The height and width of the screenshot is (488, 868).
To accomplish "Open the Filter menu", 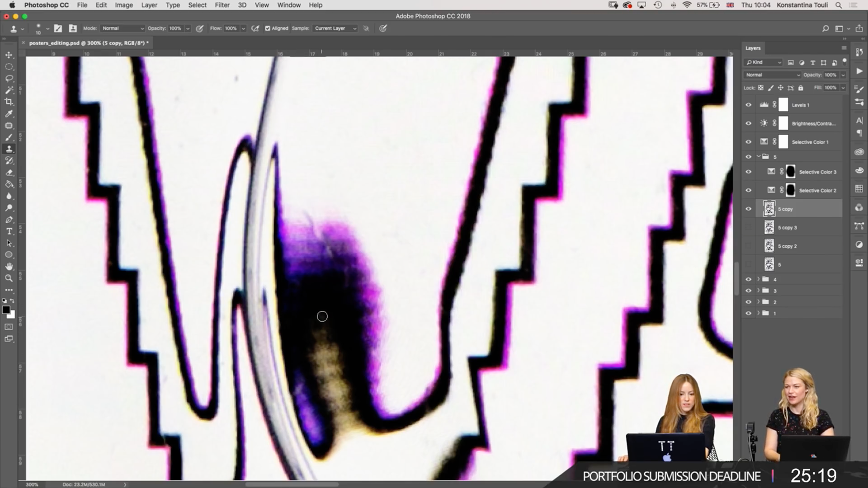I will [x=222, y=5].
